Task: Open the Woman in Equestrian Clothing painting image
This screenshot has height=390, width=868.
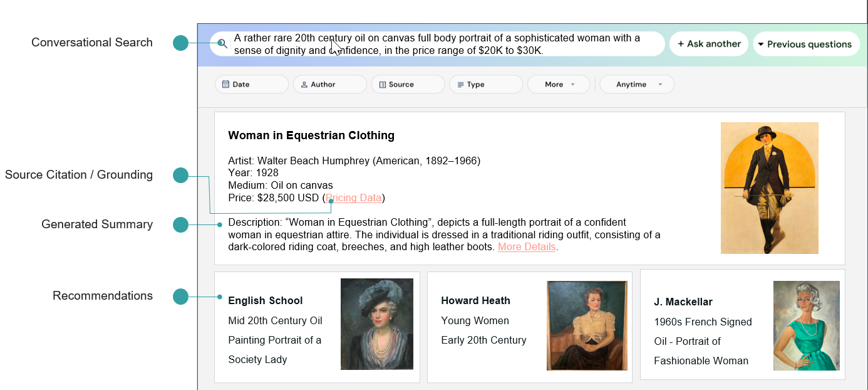Action: click(x=770, y=188)
